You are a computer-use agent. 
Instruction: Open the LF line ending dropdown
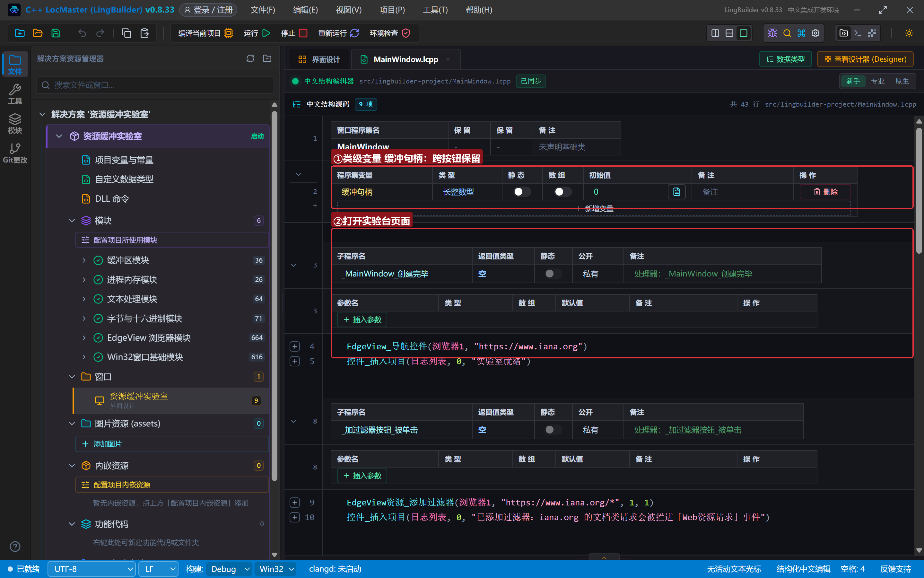[158, 569]
